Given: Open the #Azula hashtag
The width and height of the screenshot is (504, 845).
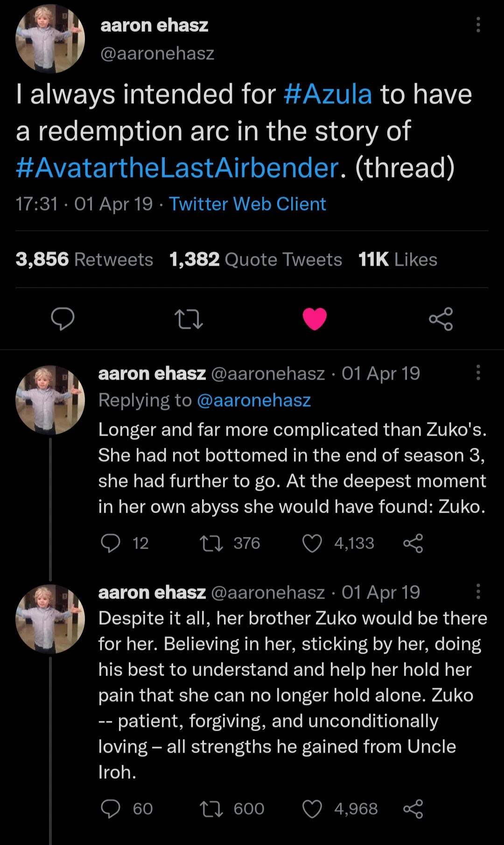Looking at the screenshot, I should pos(328,94).
